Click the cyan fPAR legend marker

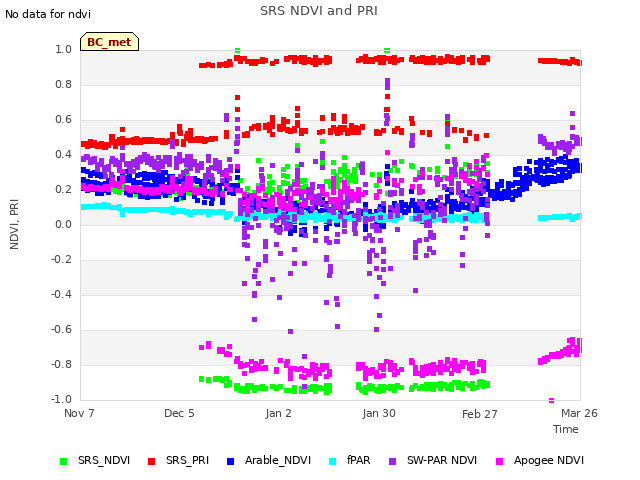(333, 461)
